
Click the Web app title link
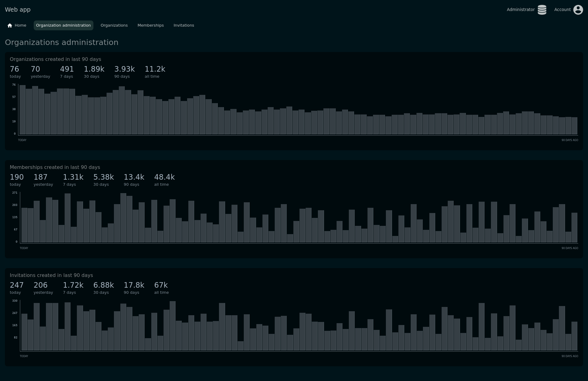tap(18, 9)
